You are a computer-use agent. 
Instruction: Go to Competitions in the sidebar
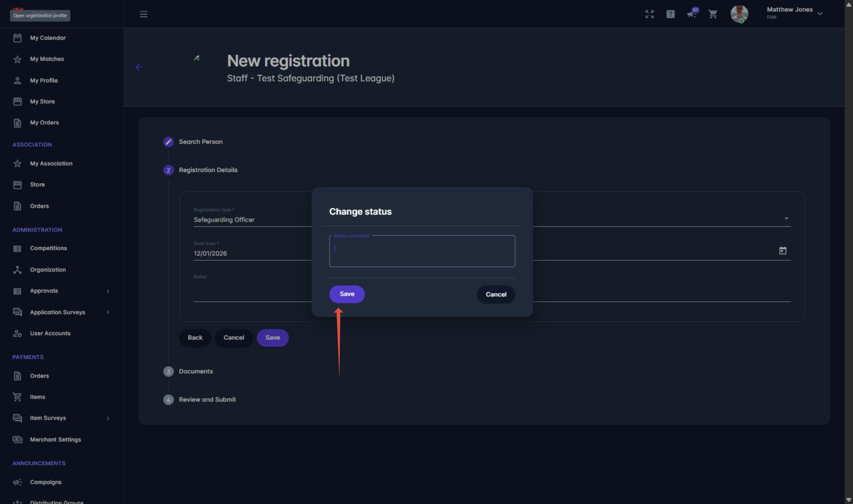(48, 248)
